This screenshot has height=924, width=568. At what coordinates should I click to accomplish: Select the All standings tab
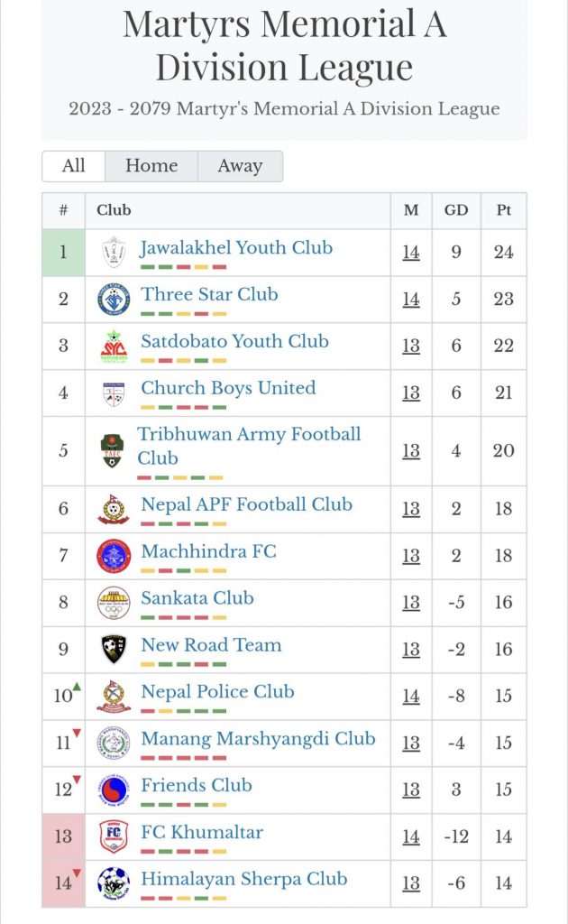74,166
